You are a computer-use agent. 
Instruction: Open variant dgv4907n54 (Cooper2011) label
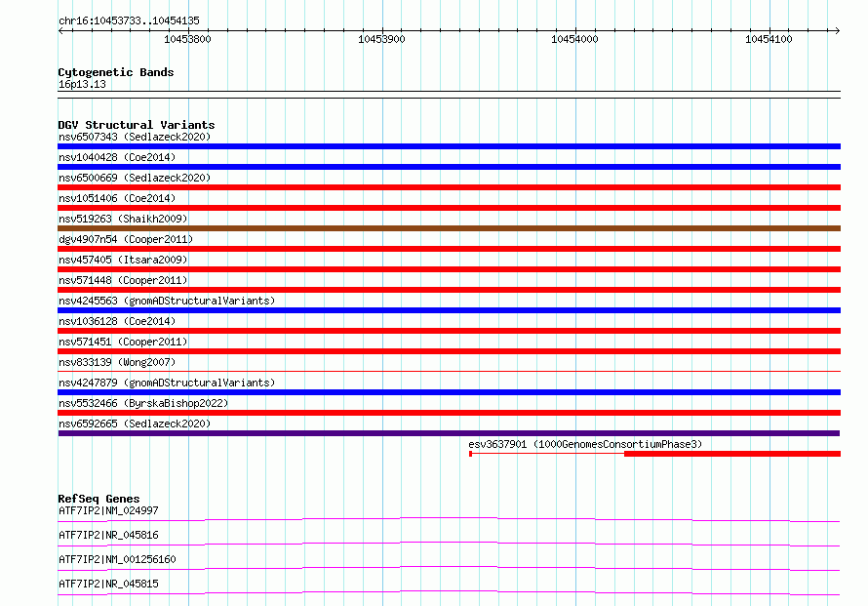[126, 239]
